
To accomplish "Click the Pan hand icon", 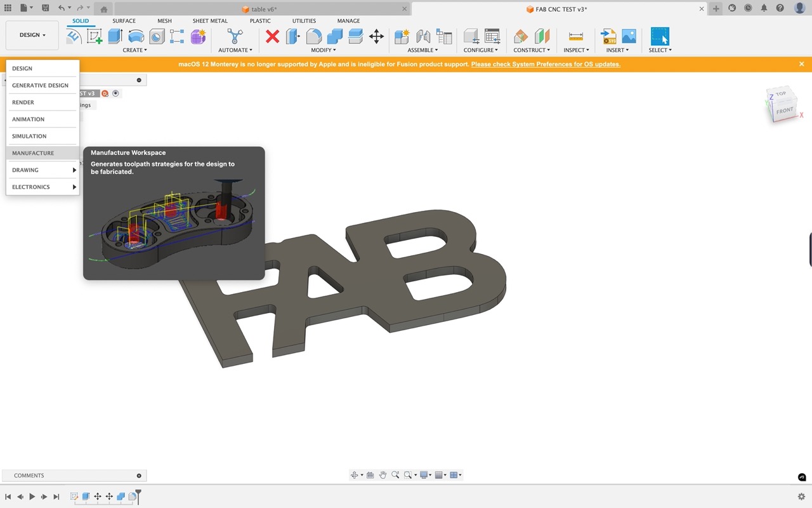I will 383,475.
